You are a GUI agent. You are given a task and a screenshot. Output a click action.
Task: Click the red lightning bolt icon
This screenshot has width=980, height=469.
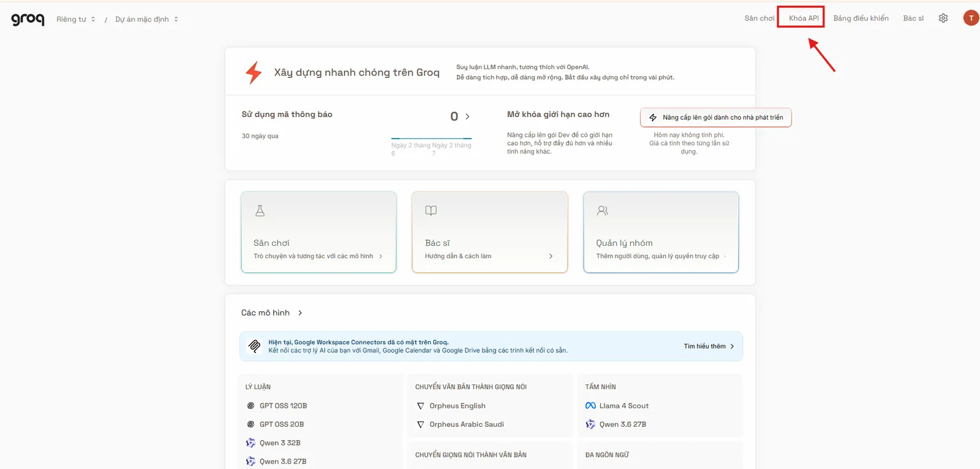(254, 72)
